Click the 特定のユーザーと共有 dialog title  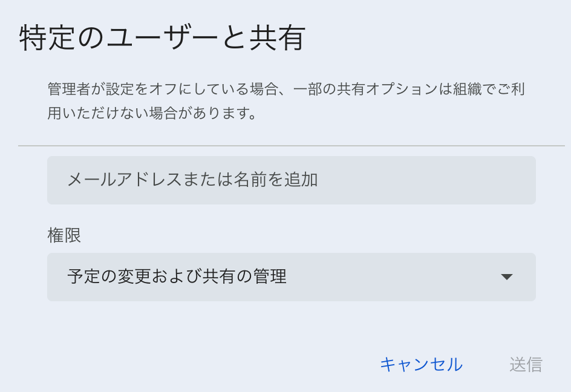pyautogui.click(x=162, y=39)
